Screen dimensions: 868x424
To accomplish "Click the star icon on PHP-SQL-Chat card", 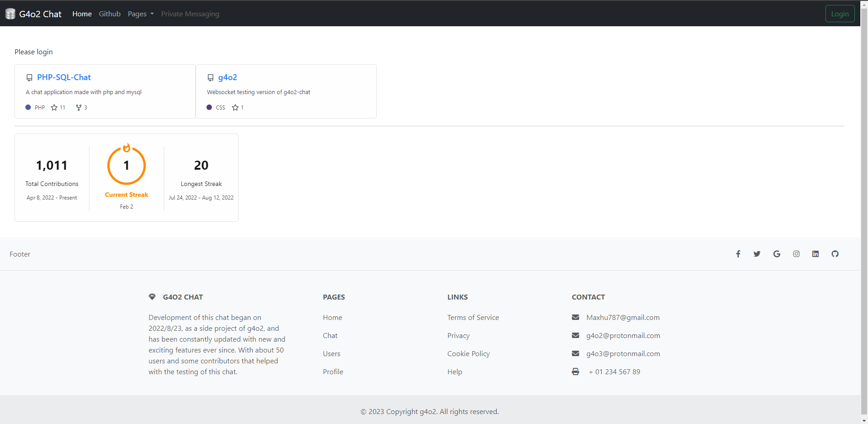I will [x=54, y=108].
